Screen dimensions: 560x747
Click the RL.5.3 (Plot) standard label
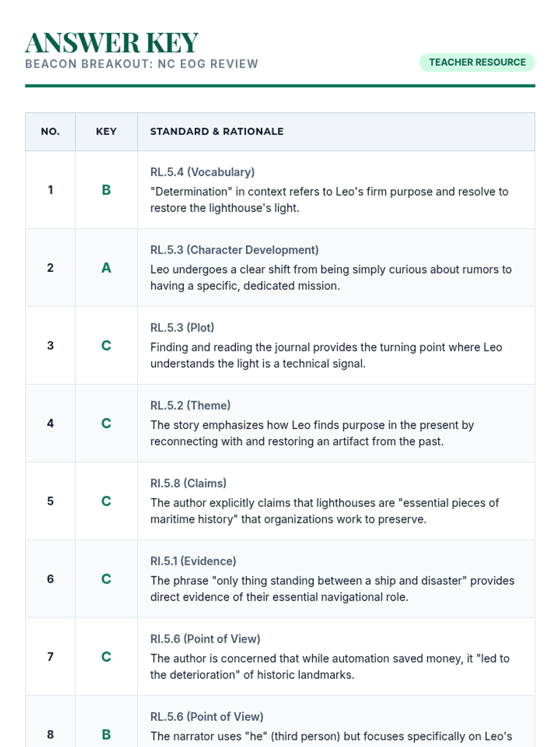pyautogui.click(x=182, y=328)
